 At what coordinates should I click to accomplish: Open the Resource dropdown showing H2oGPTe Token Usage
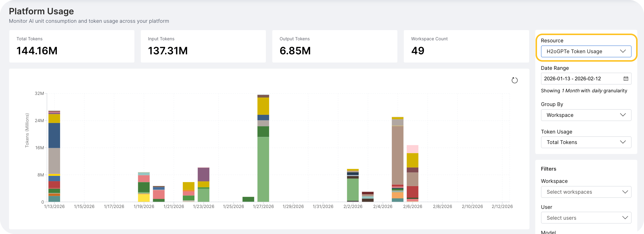pyautogui.click(x=586, y=51)
